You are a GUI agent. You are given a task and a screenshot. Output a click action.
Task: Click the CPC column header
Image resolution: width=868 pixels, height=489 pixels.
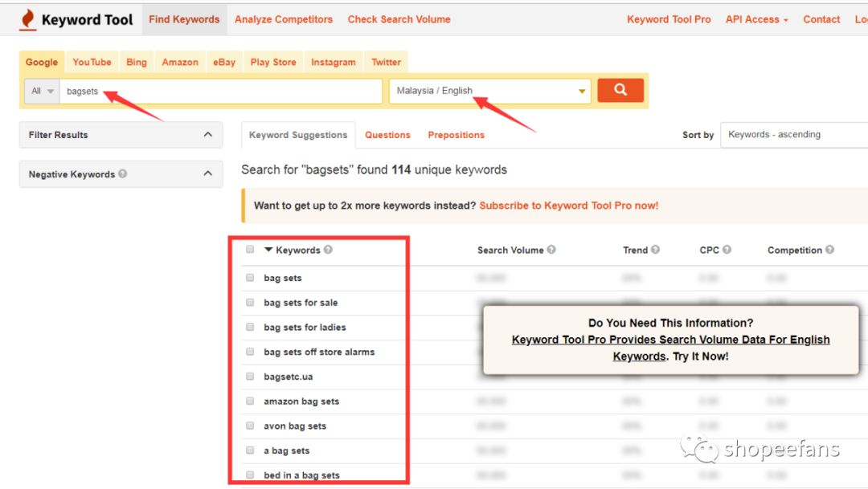point(709,250)
